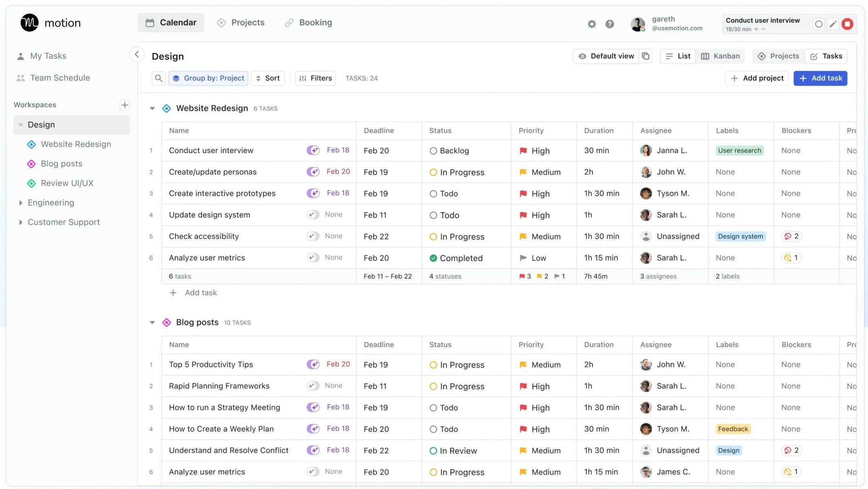Collapse the Website Redesign project section
The image size is (868, 489).
coord(152,108)
